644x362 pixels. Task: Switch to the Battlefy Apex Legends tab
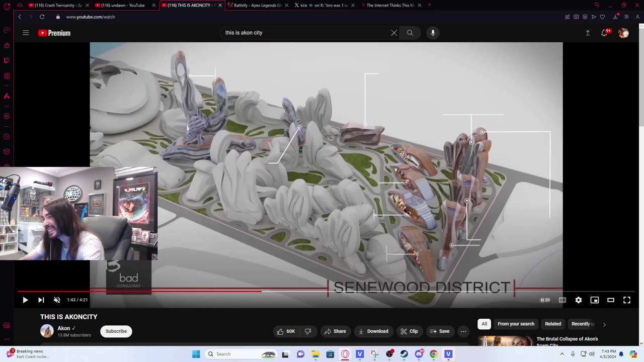[x=257, y=5]
